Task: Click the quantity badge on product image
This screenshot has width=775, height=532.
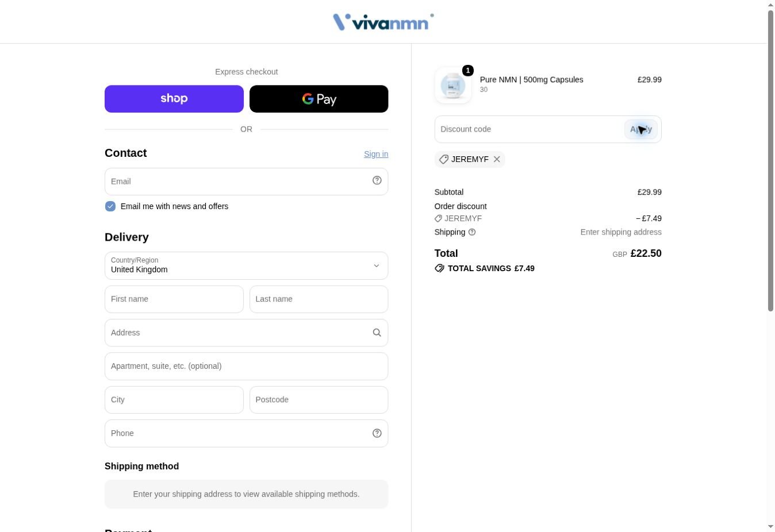Action: point(468,71)
